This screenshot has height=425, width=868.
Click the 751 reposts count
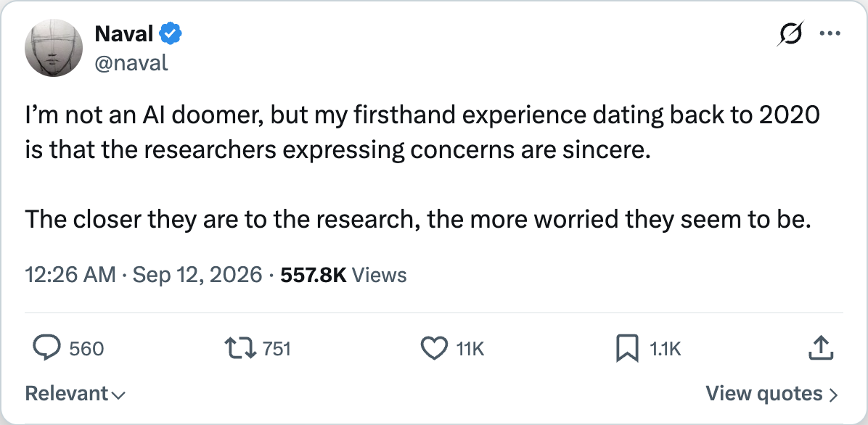pyautogui.click(x=277, y=349)
